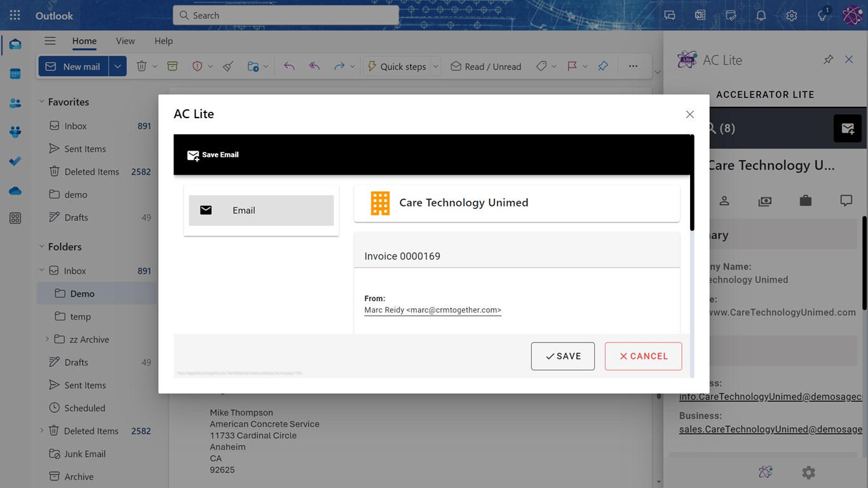
Task: Open the Scheduled folder
Action: pos(96,408)
